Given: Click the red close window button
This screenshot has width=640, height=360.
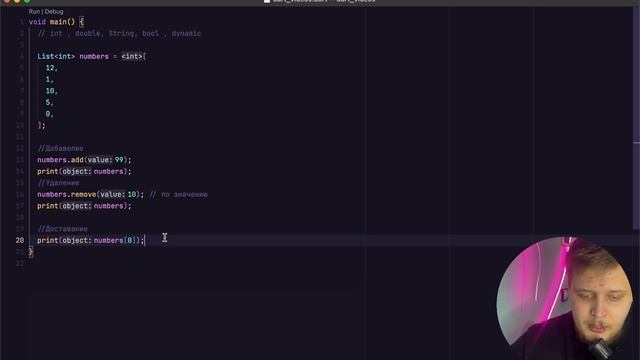Looking at the screenshot, I should tap(7, 1).
